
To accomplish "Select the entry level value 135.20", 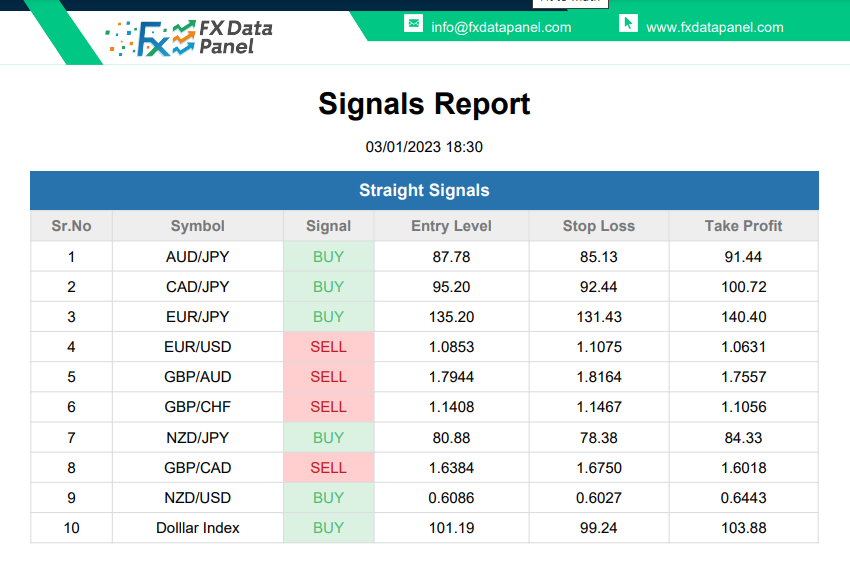I will pyautogui.click(x=452, y=317).
